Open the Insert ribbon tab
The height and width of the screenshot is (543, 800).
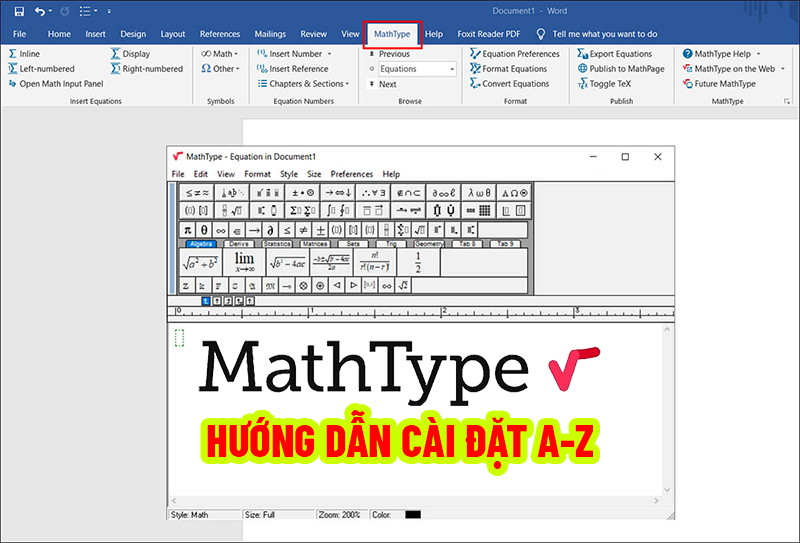click(95, 34)
